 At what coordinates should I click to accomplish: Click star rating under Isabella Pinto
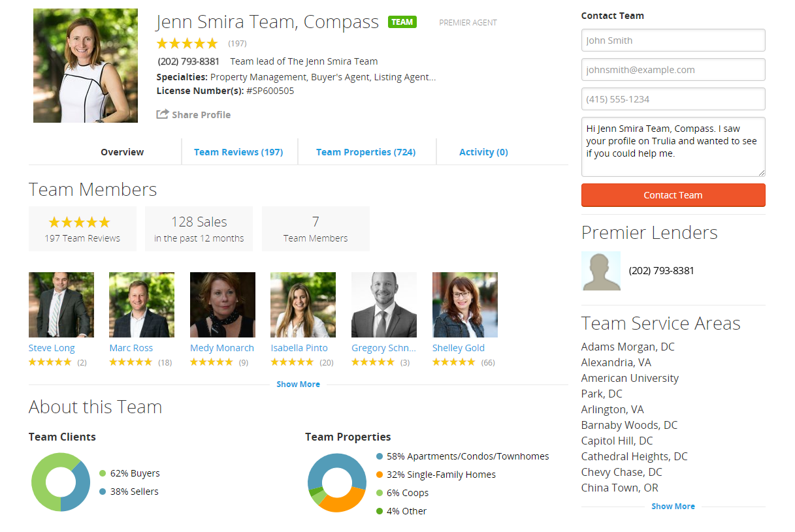click(x=292, y=362)
